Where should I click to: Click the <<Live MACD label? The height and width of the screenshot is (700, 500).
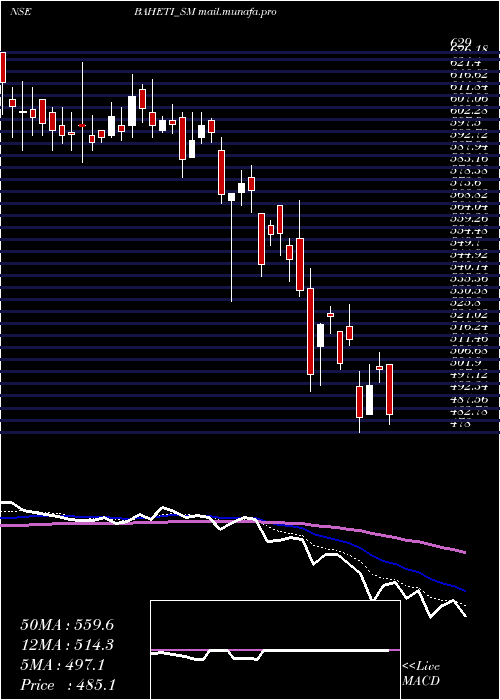click(421, 674)
